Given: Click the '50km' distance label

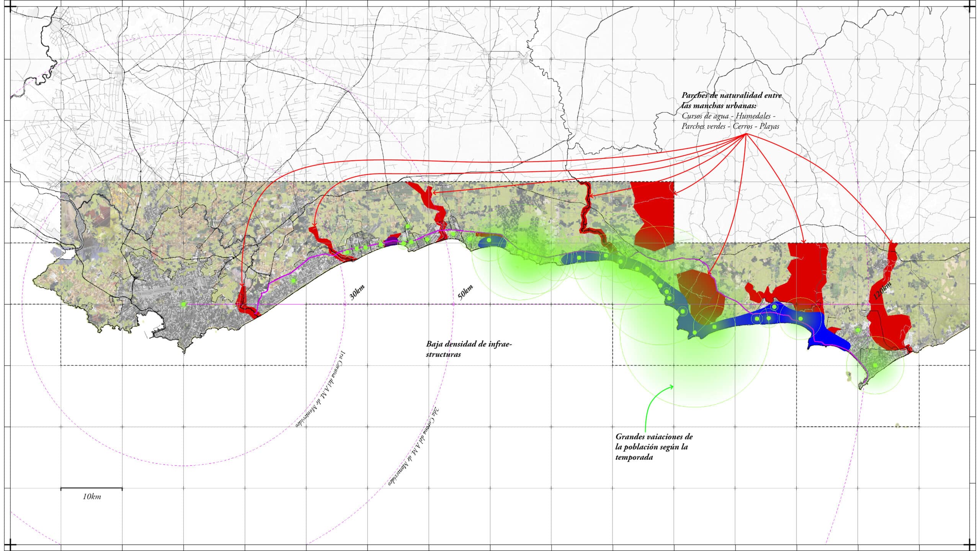Looking at the screenshot, I should pos(465,292).
